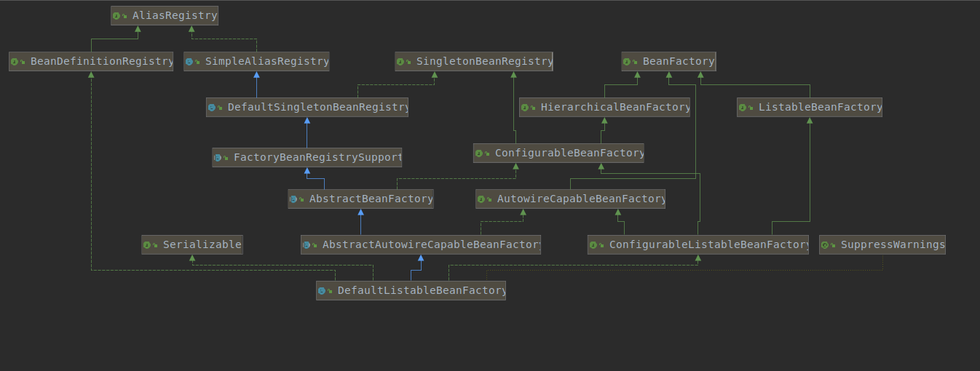Click the interface icon on ListableBeanFactory node
The image size is (980, 371).
[x=743, y=108]
